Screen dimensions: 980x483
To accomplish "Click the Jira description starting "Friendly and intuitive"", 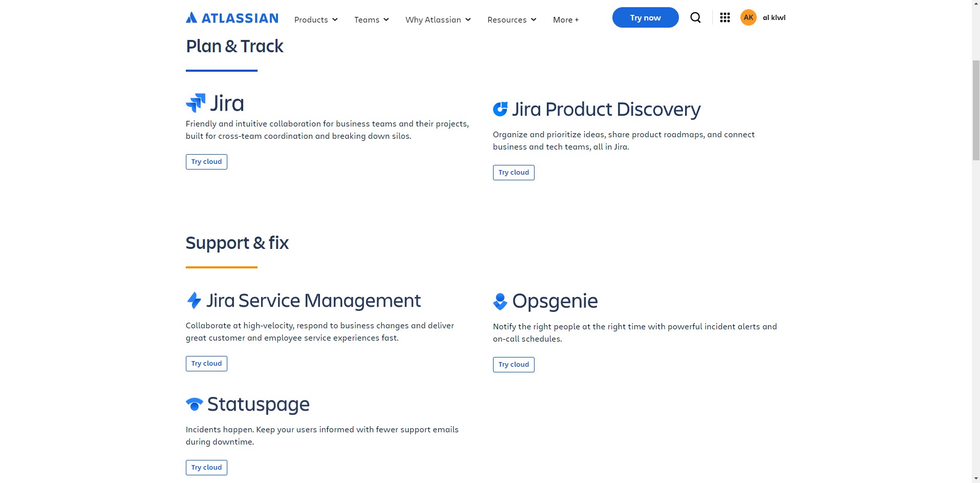I will [327, 130].
